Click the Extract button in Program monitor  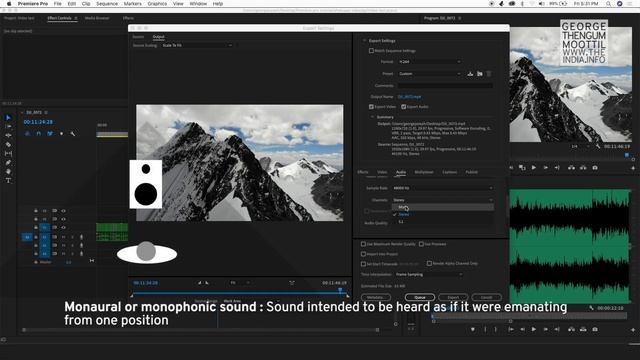coord(583,168)
